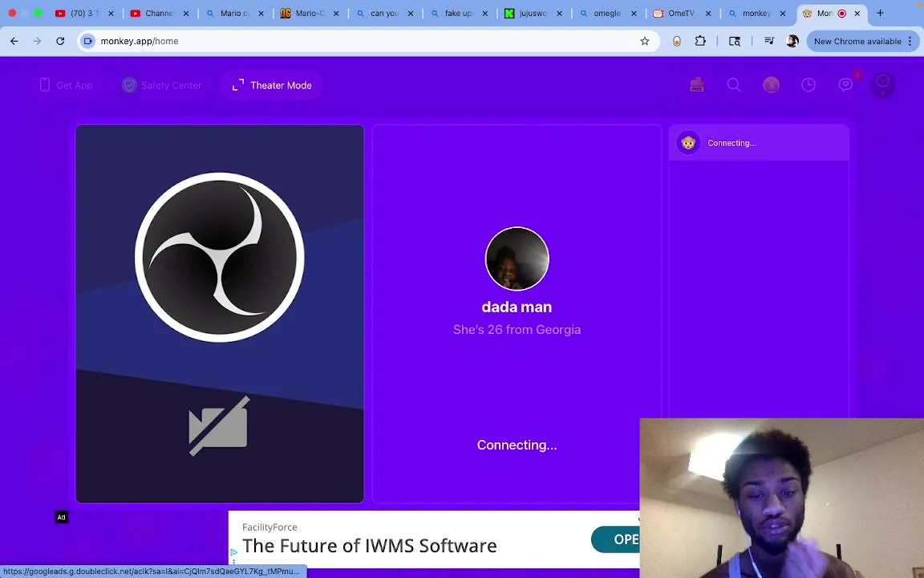Open Monkey's free store gift icon
This screenshot has width=924, height=578.
pos(696,85)
